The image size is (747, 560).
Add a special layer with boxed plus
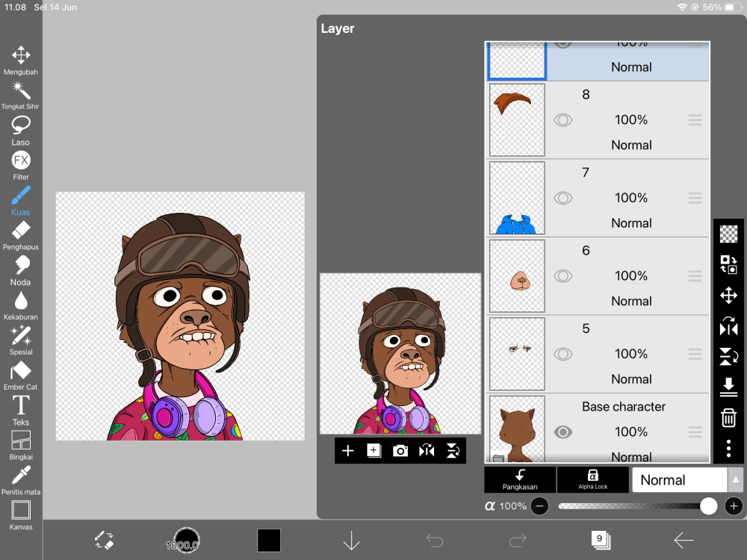[x=374, y=450]
